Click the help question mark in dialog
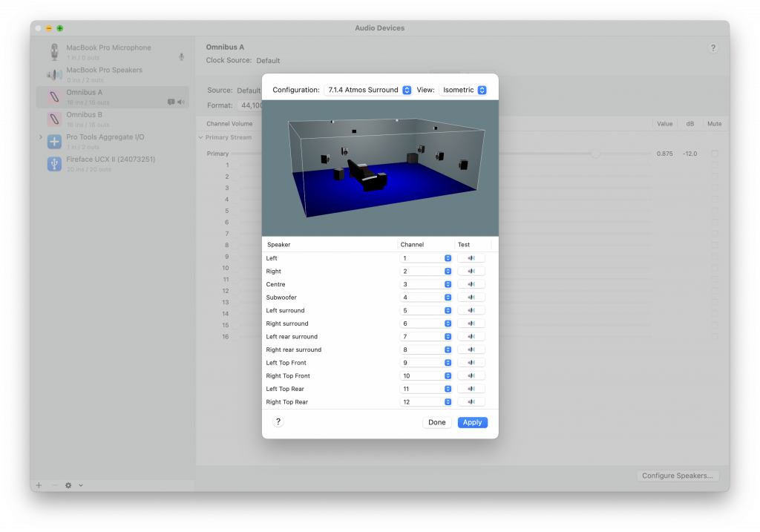Screen dimensions: 760x532 278,422
